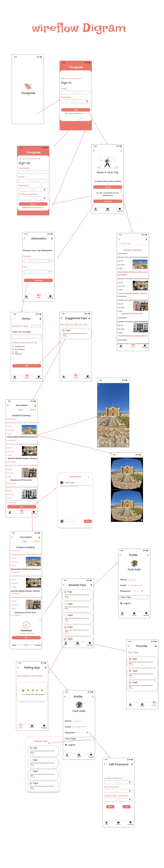Select Trip4 radio on Favorite screen
The width and height of the screenshot is (164, 868).
(x=130, y=671)
